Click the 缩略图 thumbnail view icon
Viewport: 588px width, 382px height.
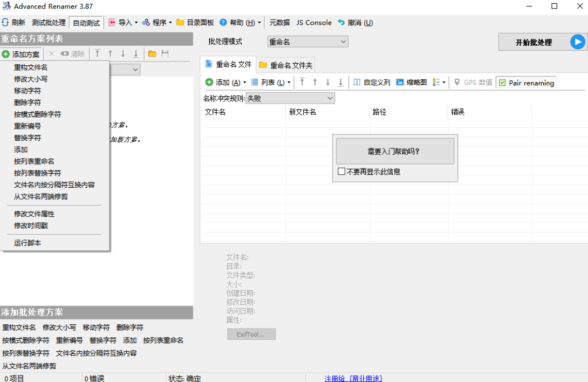tap(400, 83)
